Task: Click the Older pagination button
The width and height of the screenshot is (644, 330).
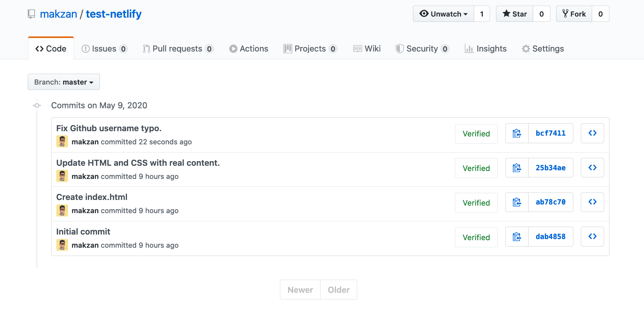Action: click(x=339, y=290)
